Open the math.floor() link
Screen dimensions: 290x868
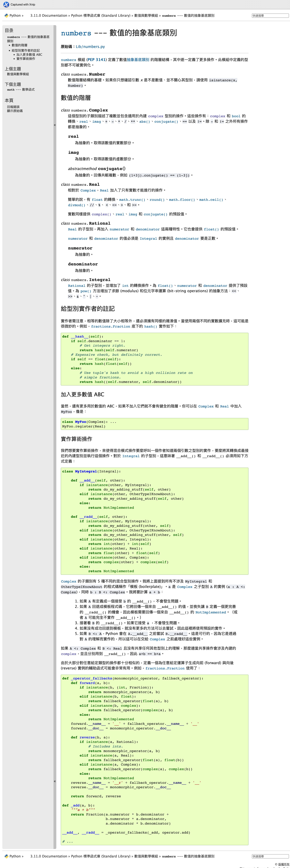coord(182,200)
